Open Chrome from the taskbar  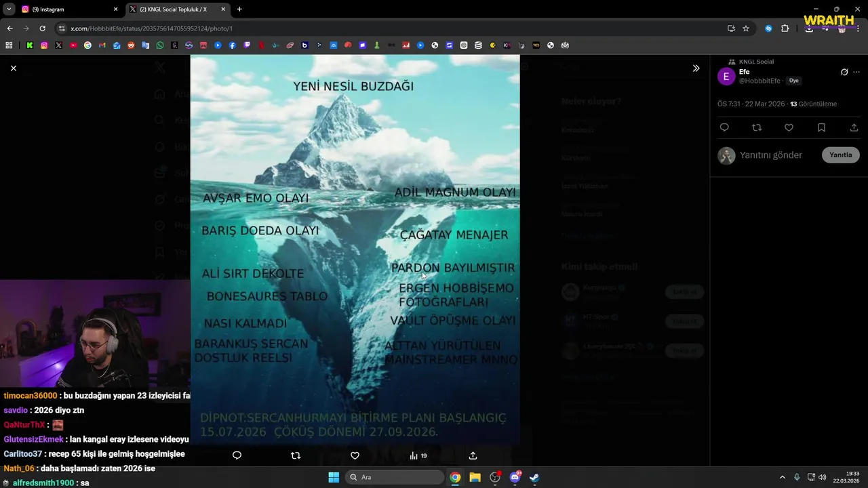455,477
